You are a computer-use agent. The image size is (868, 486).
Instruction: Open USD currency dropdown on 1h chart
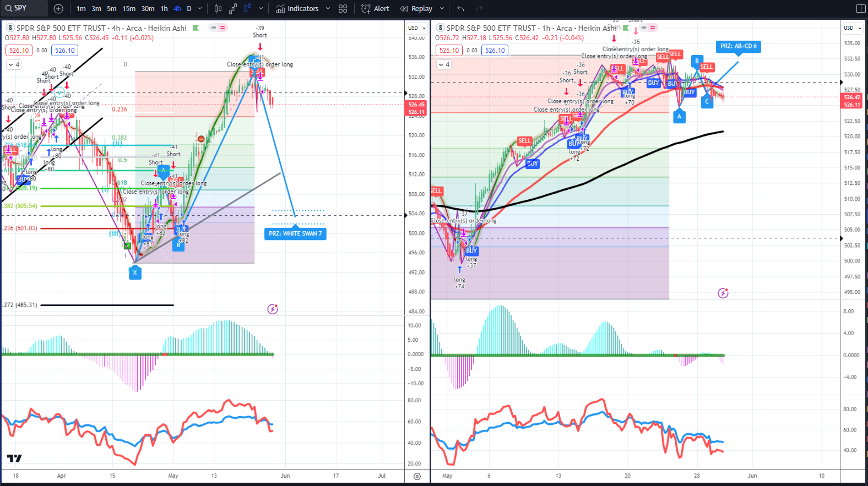point(853,28)
